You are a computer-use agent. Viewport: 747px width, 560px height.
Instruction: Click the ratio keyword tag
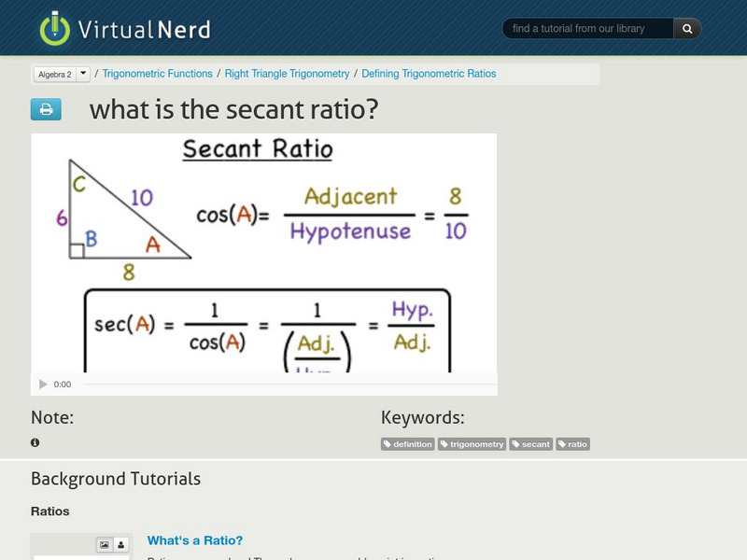coord(573,444)
